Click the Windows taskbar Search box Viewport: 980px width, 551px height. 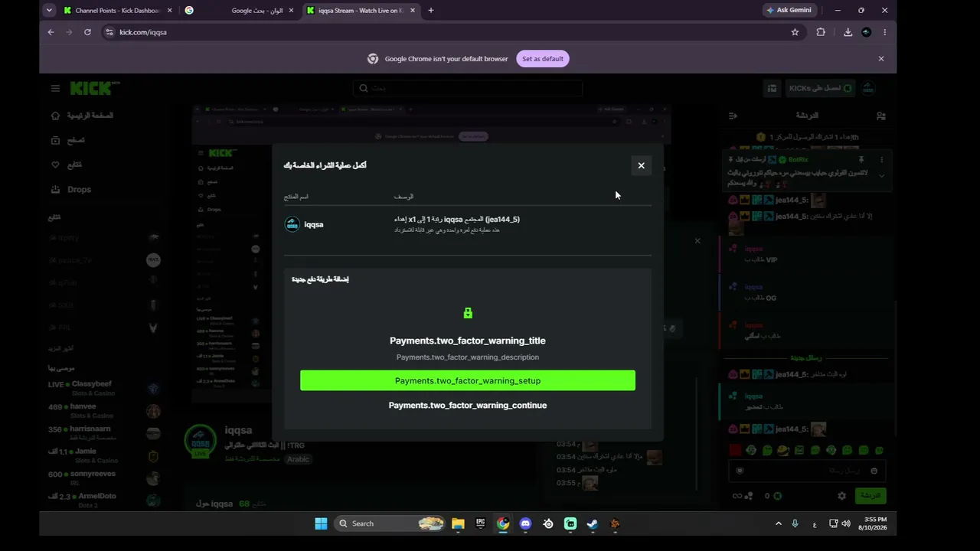(x=390, y=523)
